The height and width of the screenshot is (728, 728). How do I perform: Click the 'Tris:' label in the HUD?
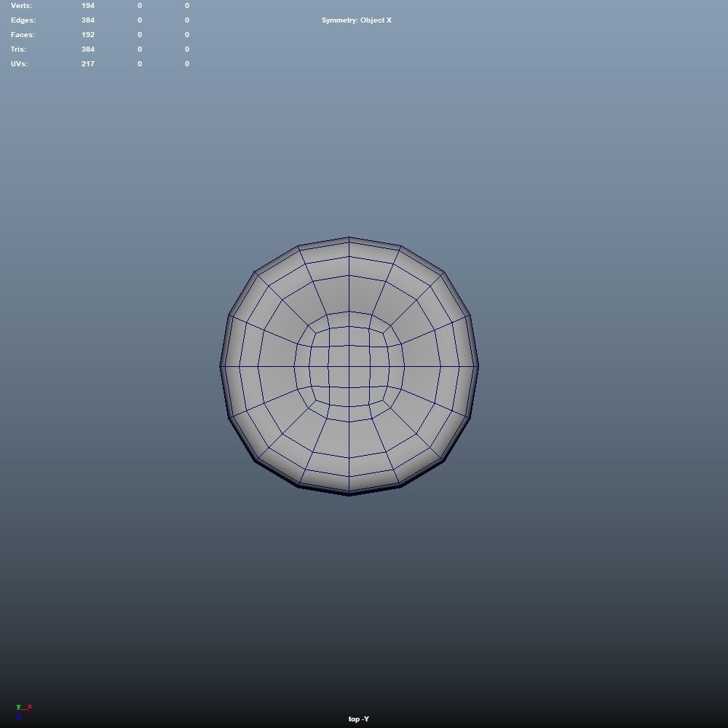click(18, 49)
